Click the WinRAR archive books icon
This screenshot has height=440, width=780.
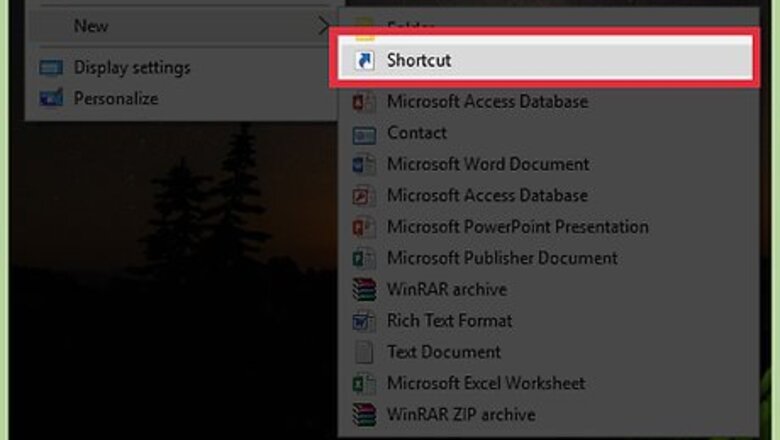[x=364, y=290]
